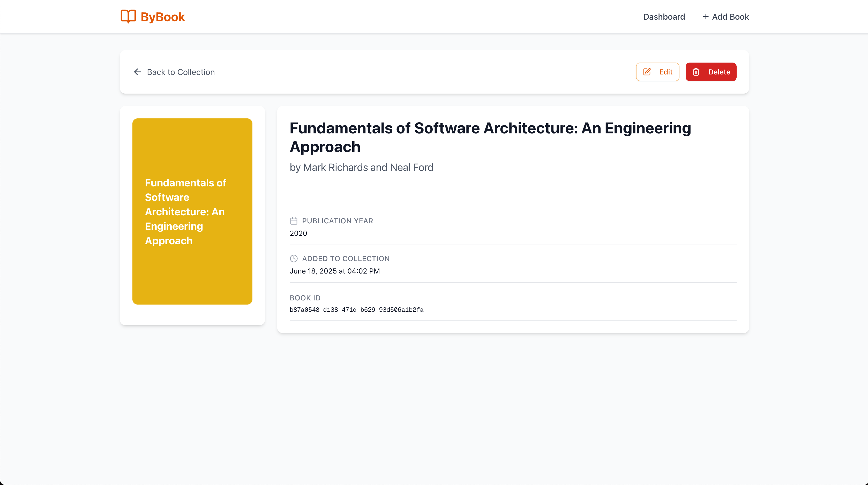The width and height of the screenshot is (868, 485).
Task: Click the trash can delete icon
Action: (696, 72)
